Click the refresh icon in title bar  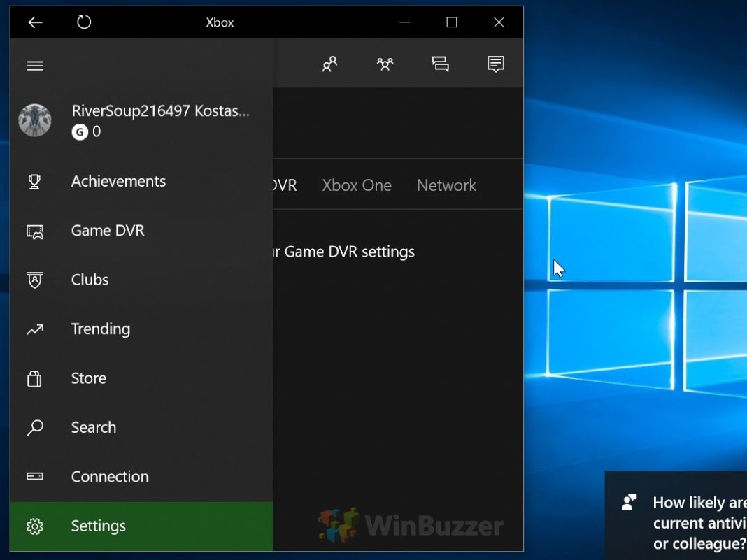84,22
